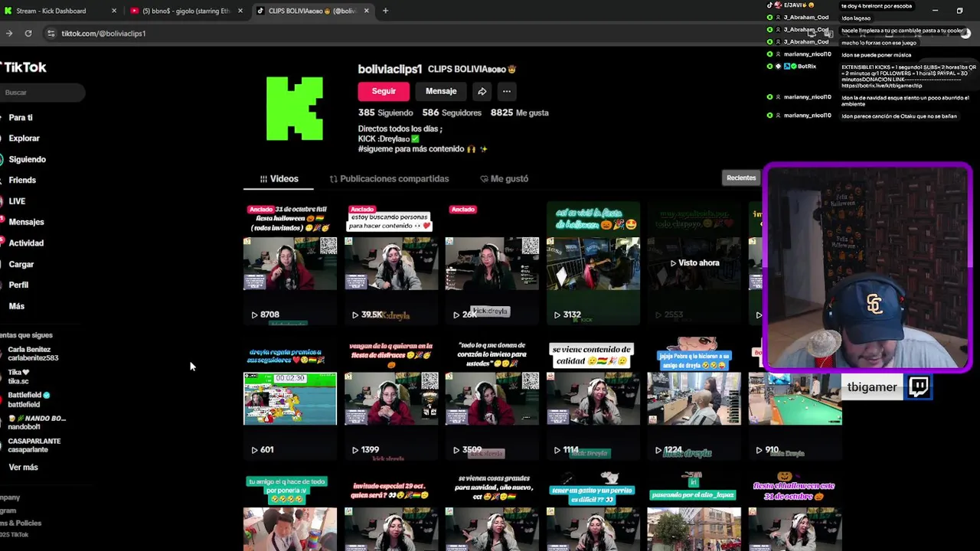Click play-count icon of 601 video
This screenshot has height=551, width=980.
tap(254, 450)
